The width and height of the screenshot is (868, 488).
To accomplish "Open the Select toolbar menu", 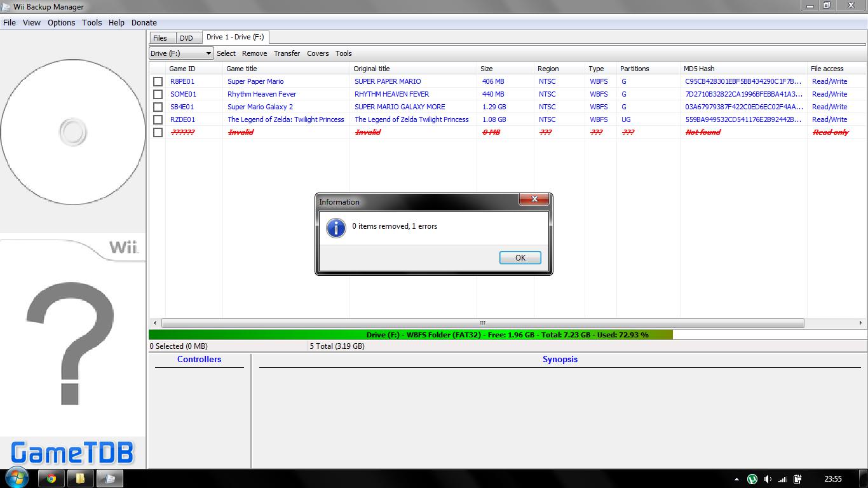I will click(226, 53).
